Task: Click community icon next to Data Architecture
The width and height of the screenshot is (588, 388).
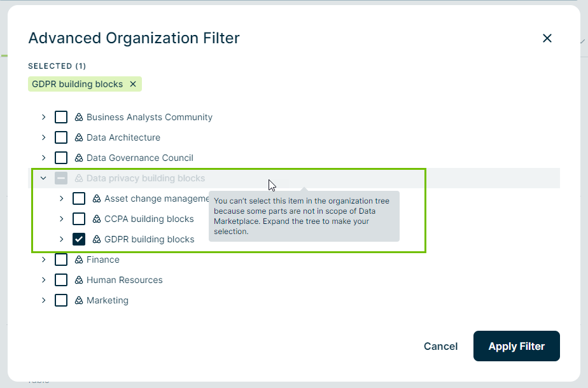Action: coord(79,137)
